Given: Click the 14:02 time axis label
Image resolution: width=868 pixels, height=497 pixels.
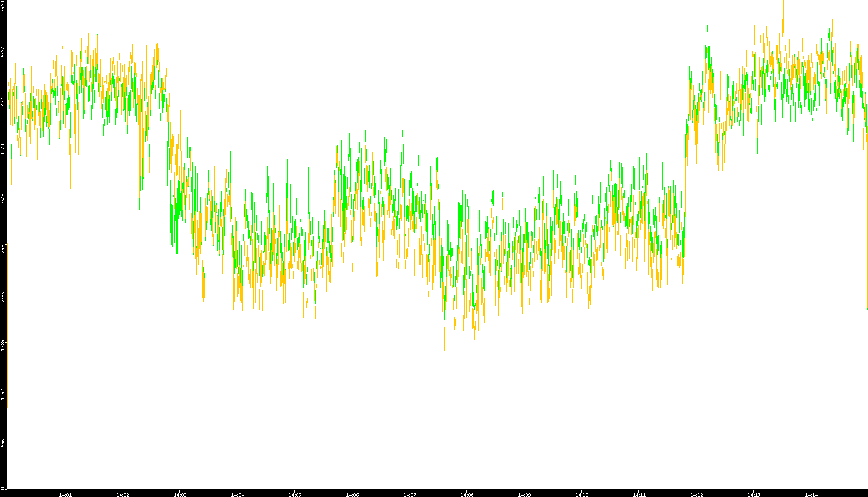Looking at the screenshot, I should coord(122,495).
